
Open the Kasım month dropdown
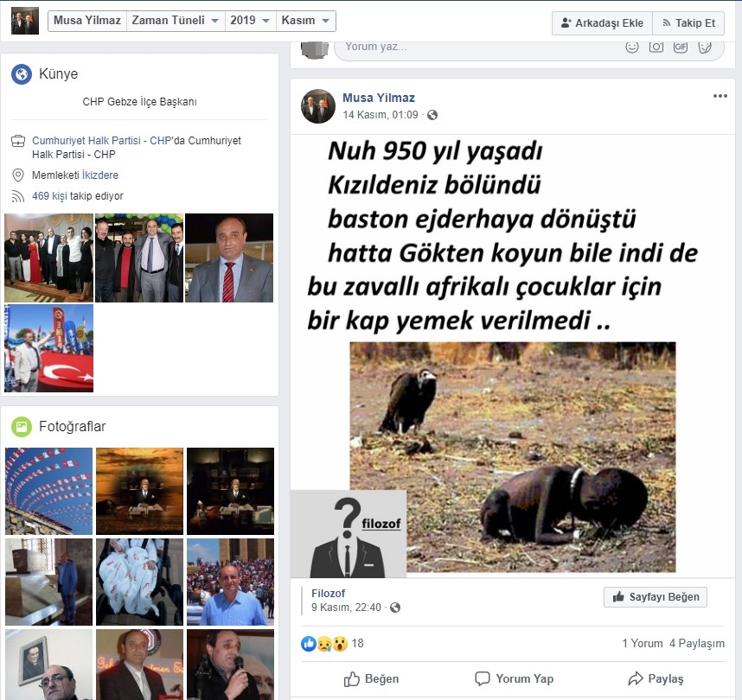click(x=307, y=22)
